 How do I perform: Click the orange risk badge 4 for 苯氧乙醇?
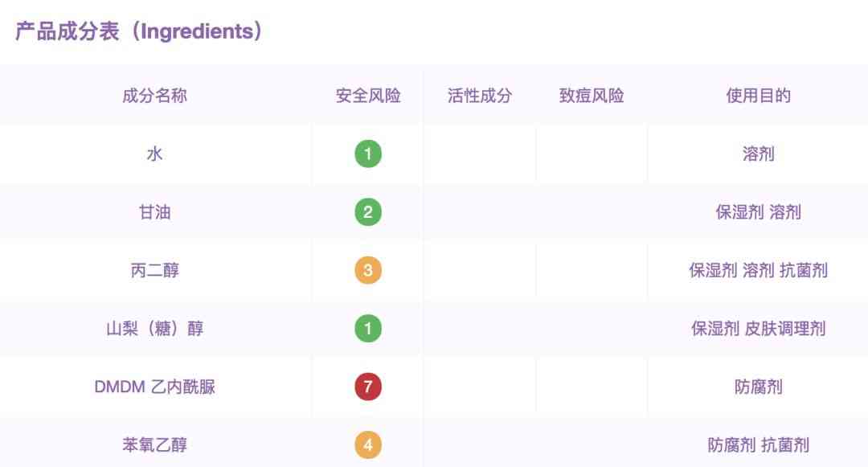367,444
